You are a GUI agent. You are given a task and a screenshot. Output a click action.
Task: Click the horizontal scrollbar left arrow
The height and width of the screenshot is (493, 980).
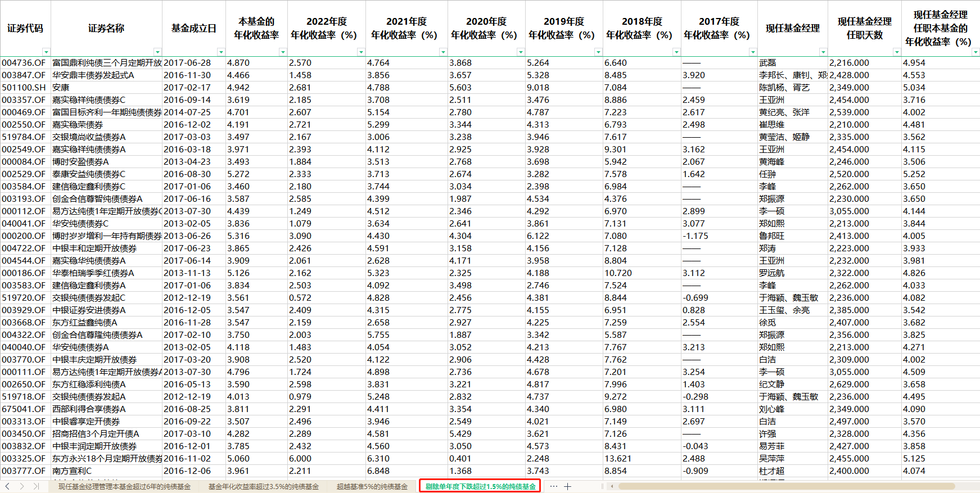[x=612, y=486]
